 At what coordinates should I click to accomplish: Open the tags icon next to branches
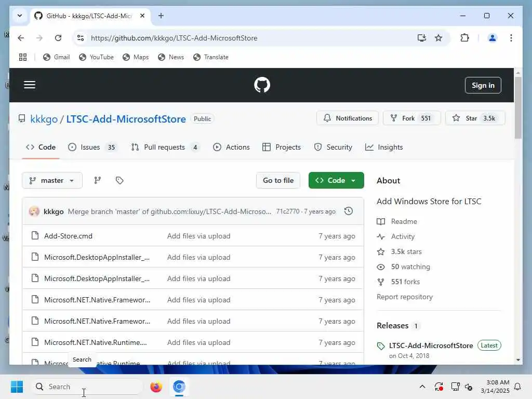pyautogui.click(x=119, y=180)
